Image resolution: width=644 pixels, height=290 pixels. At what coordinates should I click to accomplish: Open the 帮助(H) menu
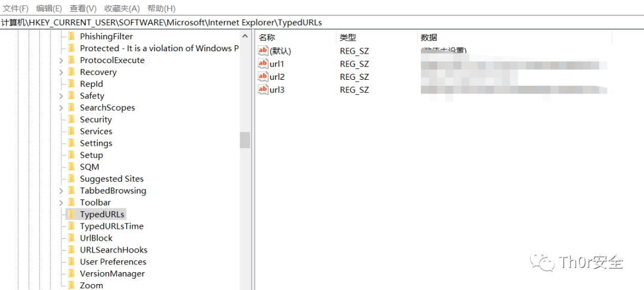(162, 8)
